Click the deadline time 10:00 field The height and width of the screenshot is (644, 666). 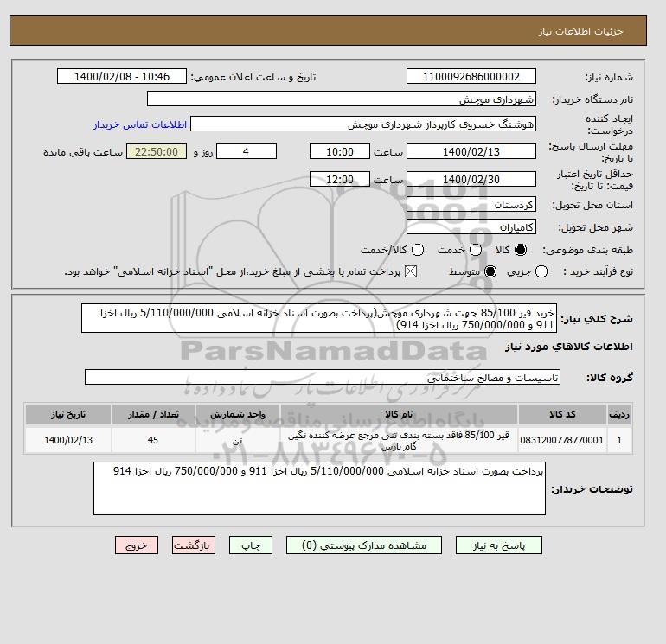pos(340,151)
